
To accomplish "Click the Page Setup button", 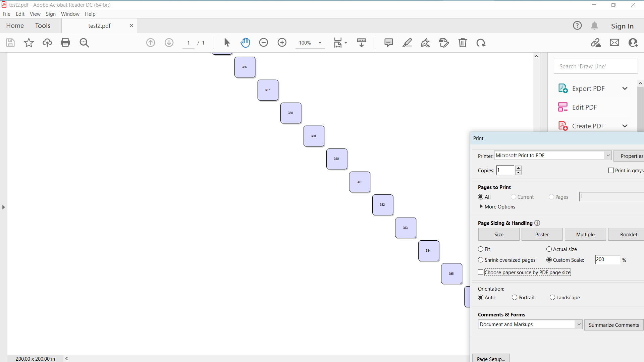I will pos(491,358).
